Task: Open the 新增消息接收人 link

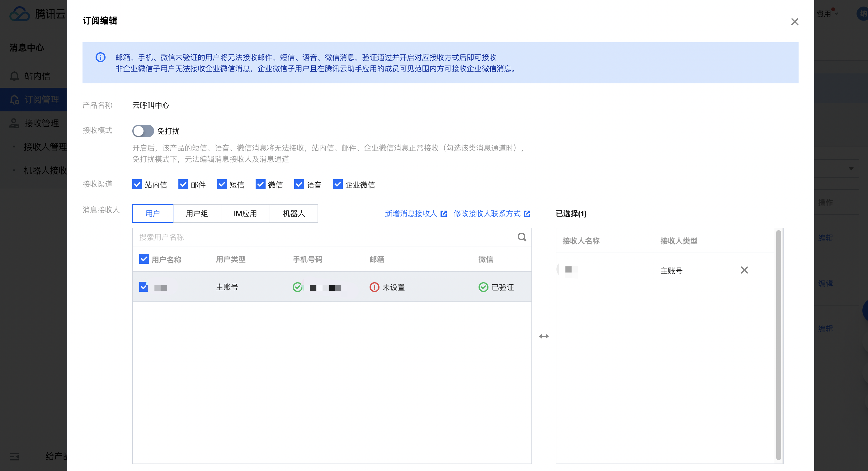Action: point(411,213)
